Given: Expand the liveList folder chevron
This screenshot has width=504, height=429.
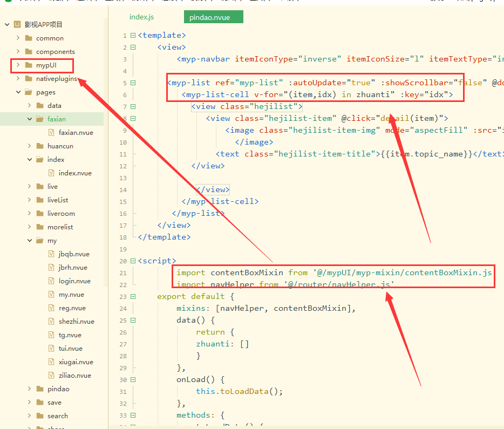Looking at the screenshot, I should point(30,200).
